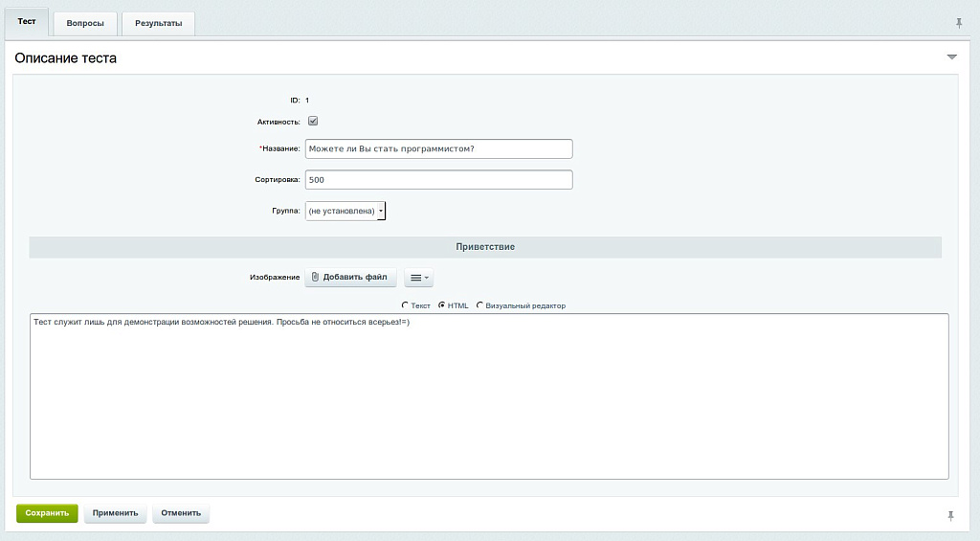Click into the Название input field
Screen dimensions: 980x541
437,148
